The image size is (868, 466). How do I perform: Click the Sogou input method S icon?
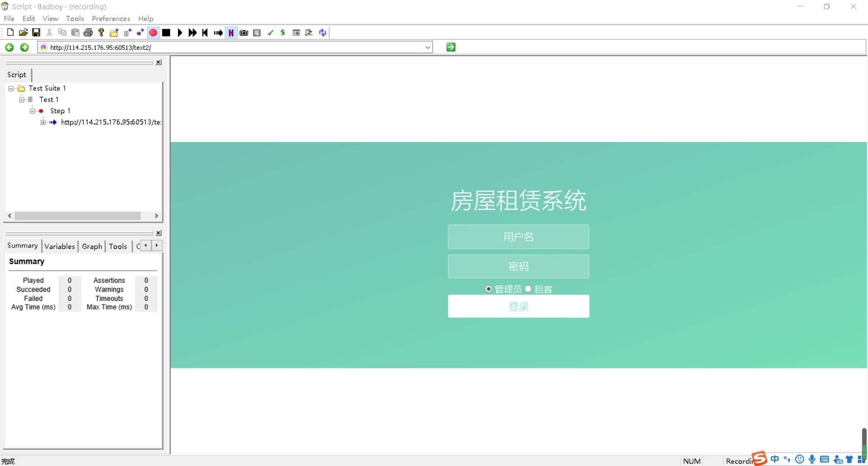pos(759,458)
